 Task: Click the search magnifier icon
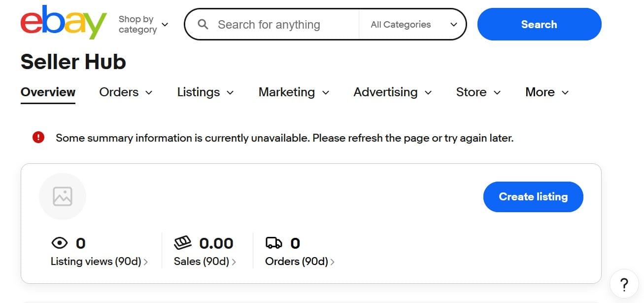pos(203,24)
